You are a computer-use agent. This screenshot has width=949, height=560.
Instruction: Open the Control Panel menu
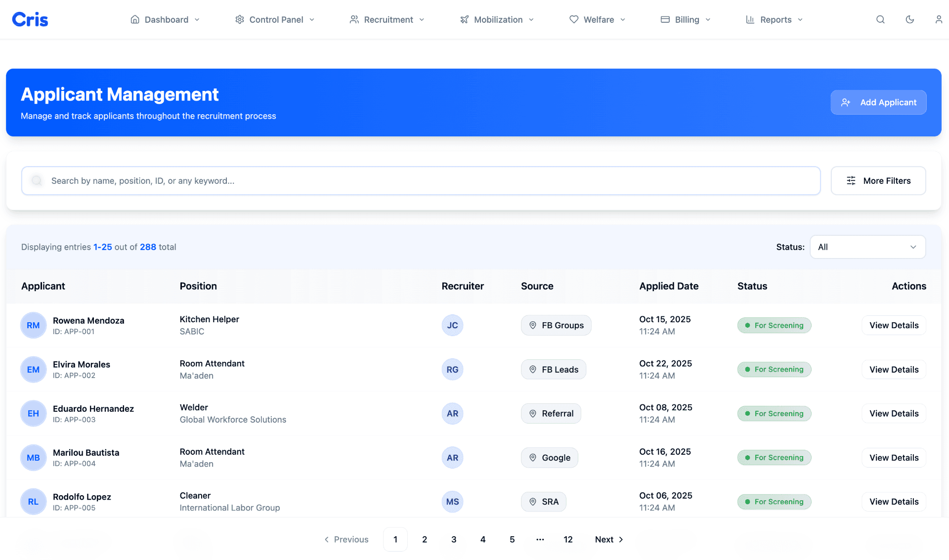(x=275, y=19)
